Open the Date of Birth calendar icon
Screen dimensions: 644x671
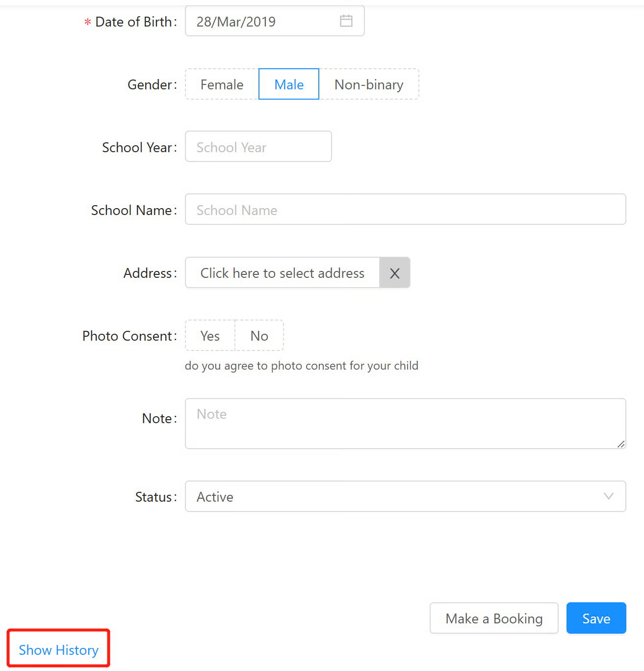click(x=346, y=21)
